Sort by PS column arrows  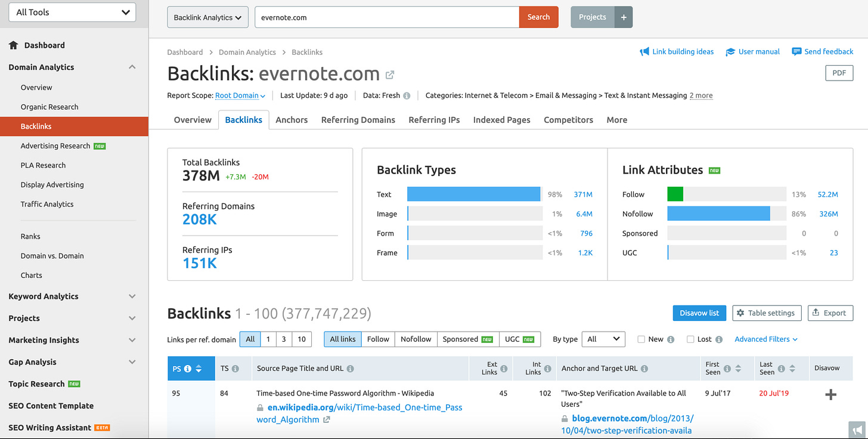tap(199, 369)
